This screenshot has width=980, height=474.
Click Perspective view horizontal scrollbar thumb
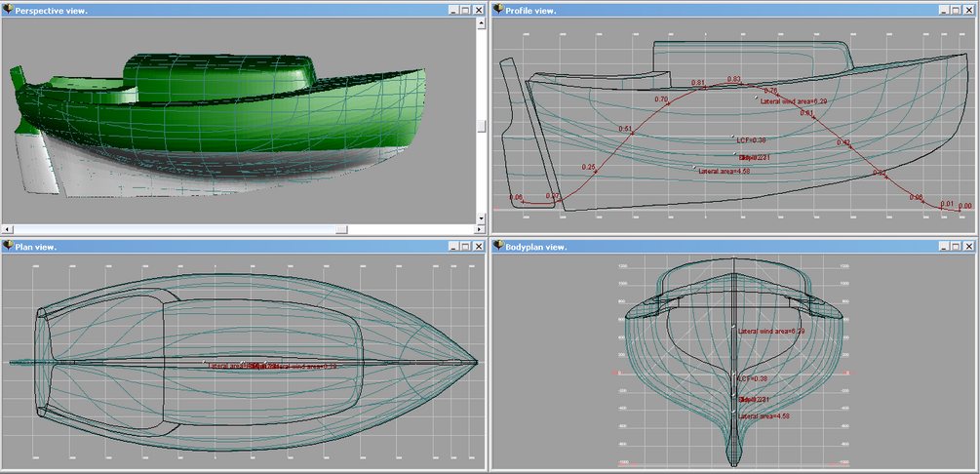point(340,229)
